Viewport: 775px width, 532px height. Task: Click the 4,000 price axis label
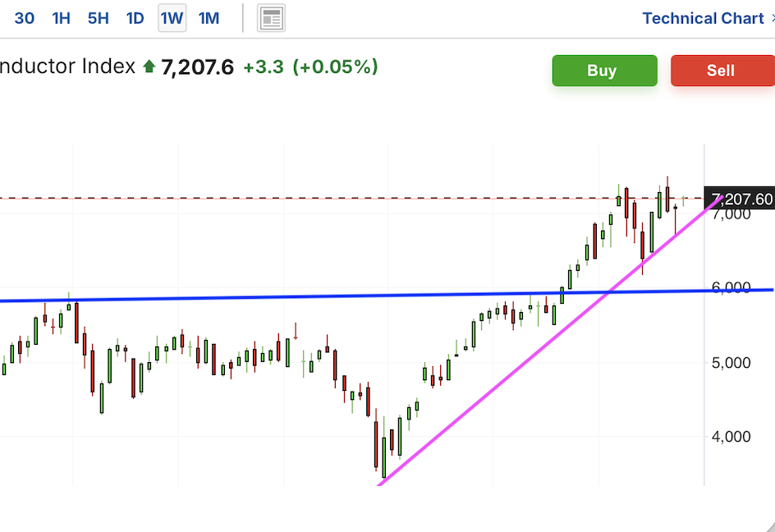point(731,437)
